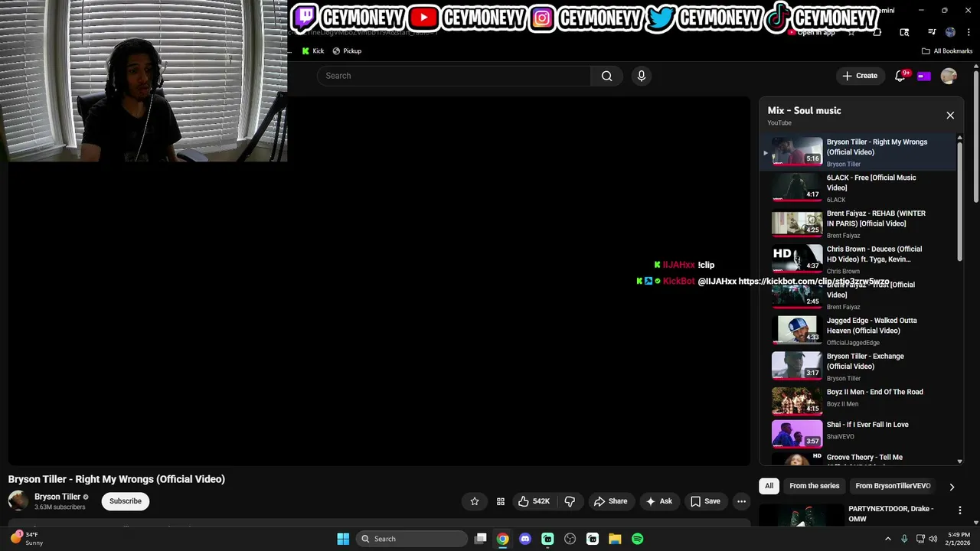Image resolution: width=980 pixels, height=551 pixels.
Task: Focus the YouTube search field
Action: (453, 76)
